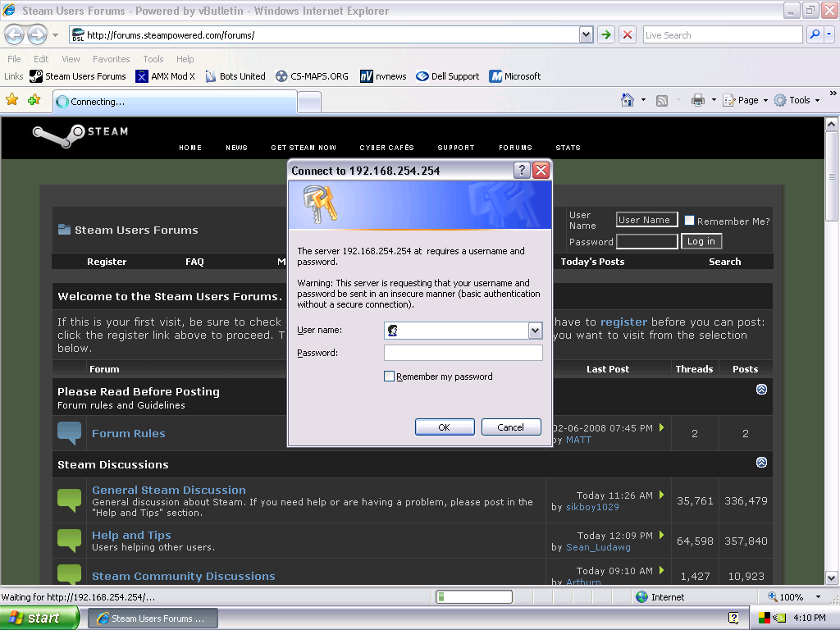840x630 pixels.
Task: Click the Live Search magnifier icon
Action: pos(815,34)
